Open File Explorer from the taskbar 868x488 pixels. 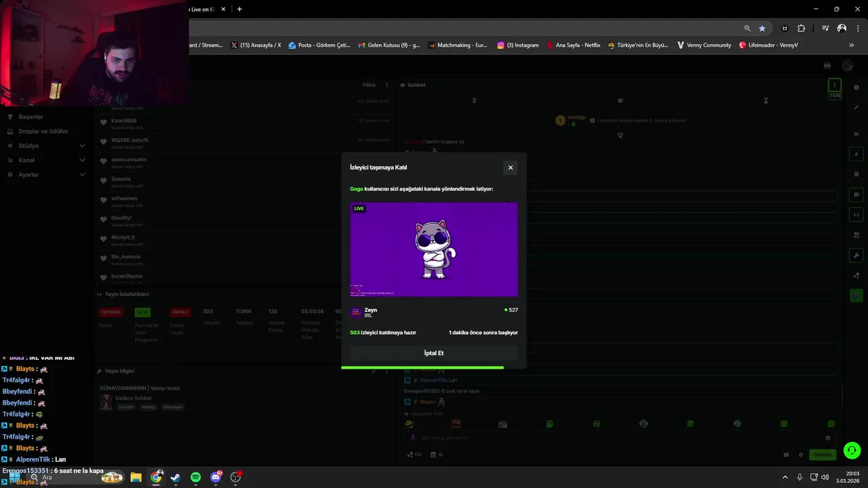click(x=136, y=477)
